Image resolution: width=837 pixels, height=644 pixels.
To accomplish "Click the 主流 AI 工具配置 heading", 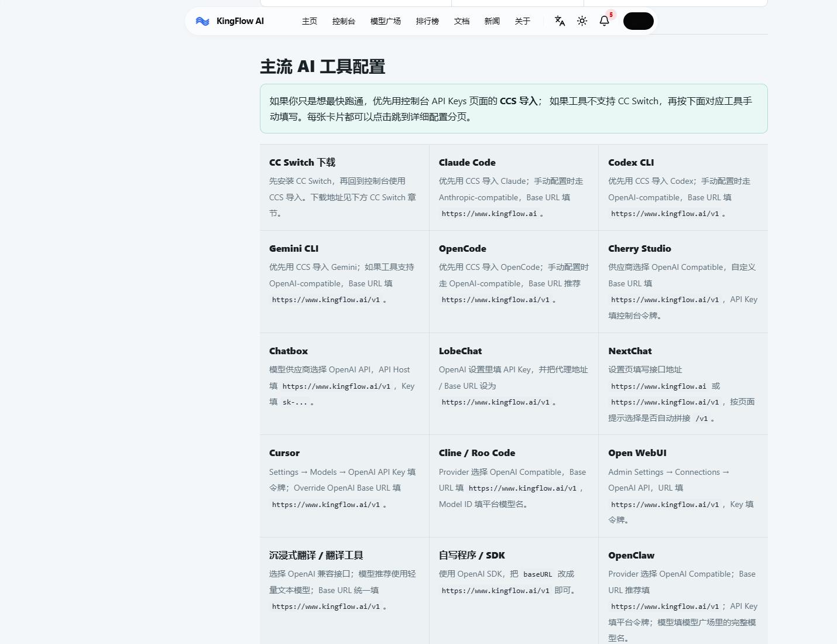I will (323, 67).
